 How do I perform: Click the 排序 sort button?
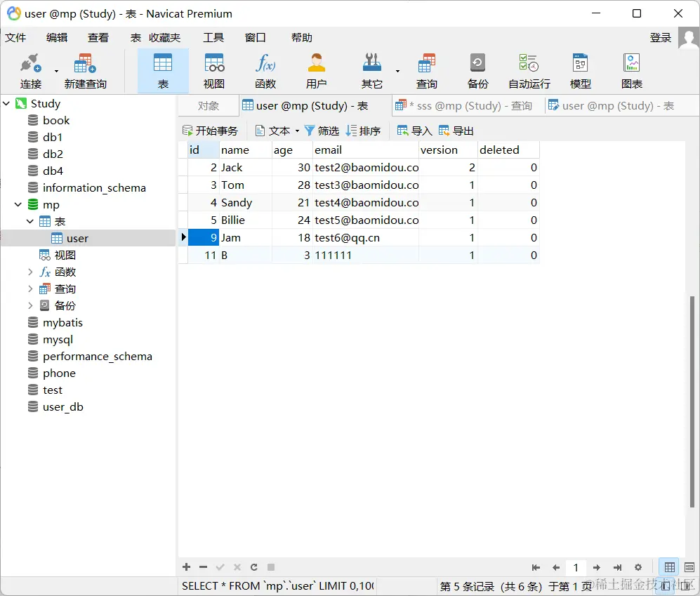click(364, 131)
